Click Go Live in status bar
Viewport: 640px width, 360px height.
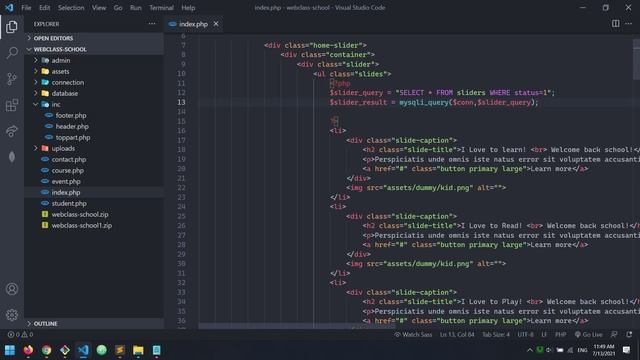pyautogui.click(x=588, y=335)
